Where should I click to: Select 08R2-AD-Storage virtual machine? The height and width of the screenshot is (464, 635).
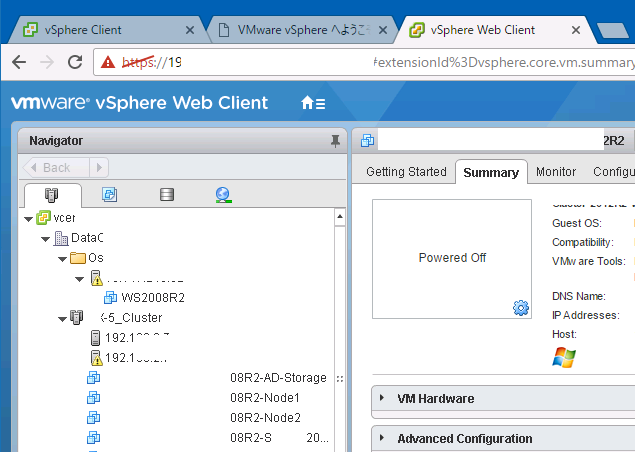click(x=278, y=378)
